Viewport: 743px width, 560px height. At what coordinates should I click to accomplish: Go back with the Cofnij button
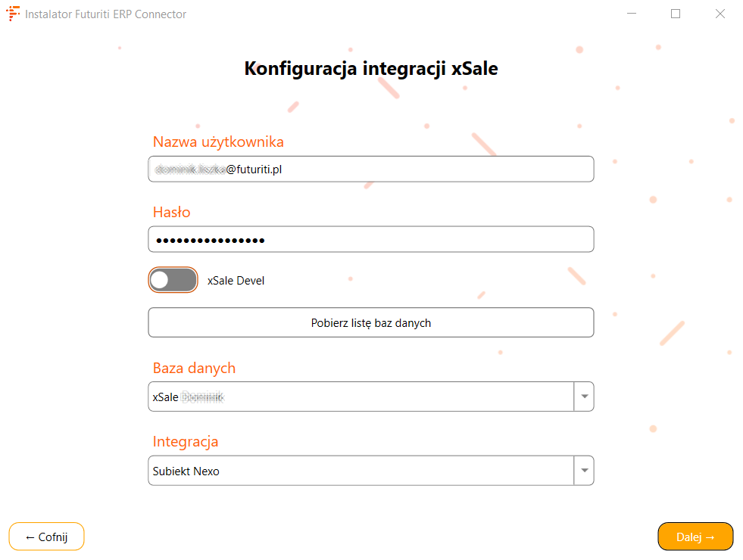[46, 537]
